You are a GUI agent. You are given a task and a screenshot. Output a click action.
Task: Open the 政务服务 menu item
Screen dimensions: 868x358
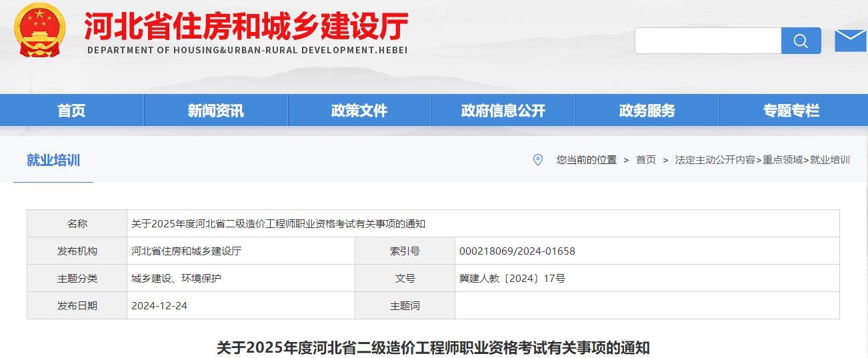point(647,111)
